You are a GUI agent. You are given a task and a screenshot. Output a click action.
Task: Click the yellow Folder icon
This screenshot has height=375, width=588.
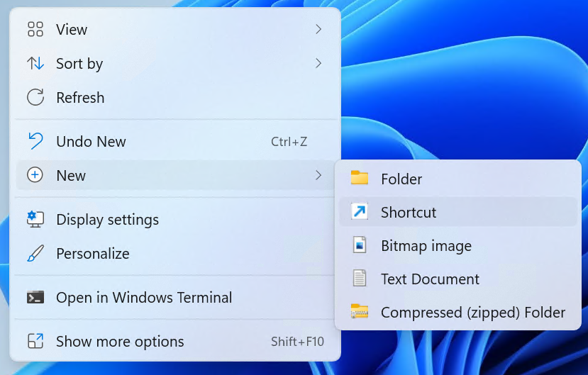point(360,179)
